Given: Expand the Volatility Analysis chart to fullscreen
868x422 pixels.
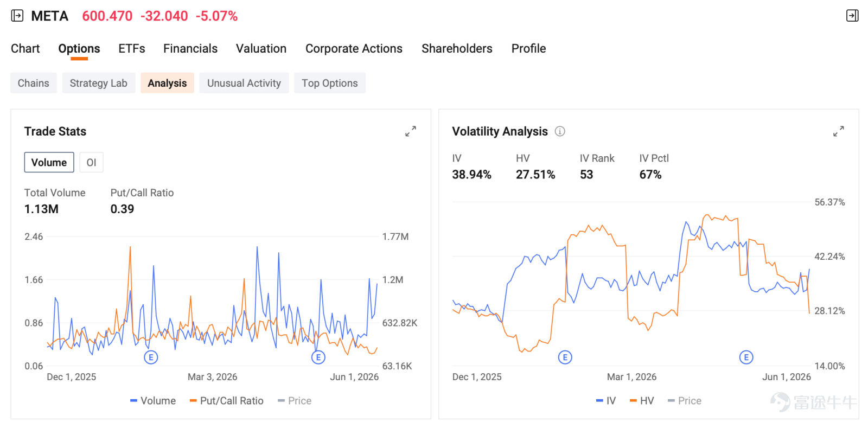Looking at the screenshot, I should [839, 131].
